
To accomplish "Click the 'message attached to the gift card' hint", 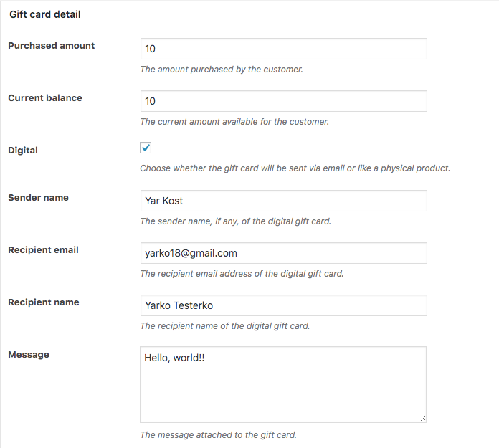I will pyautogui.click(x=218, y=434).
